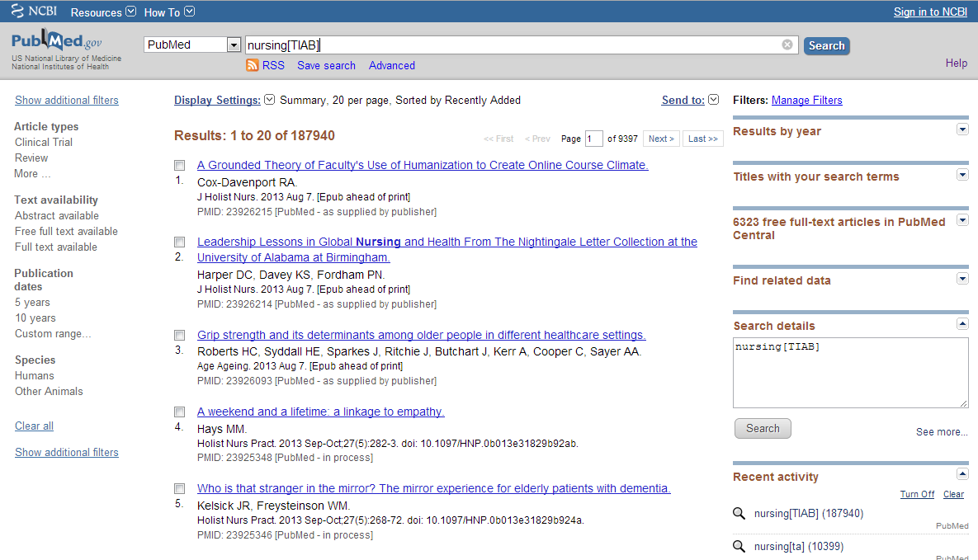
Task: Expand free full-text articles in PubMed Central panel
Action: click(962, 220)
